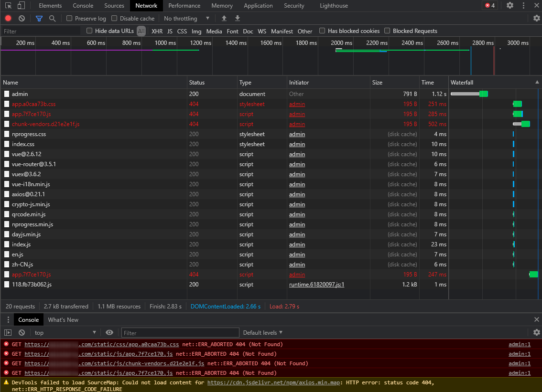Check the Hide data URLs checkbox
542x392 pixels.
pos(89,31)
